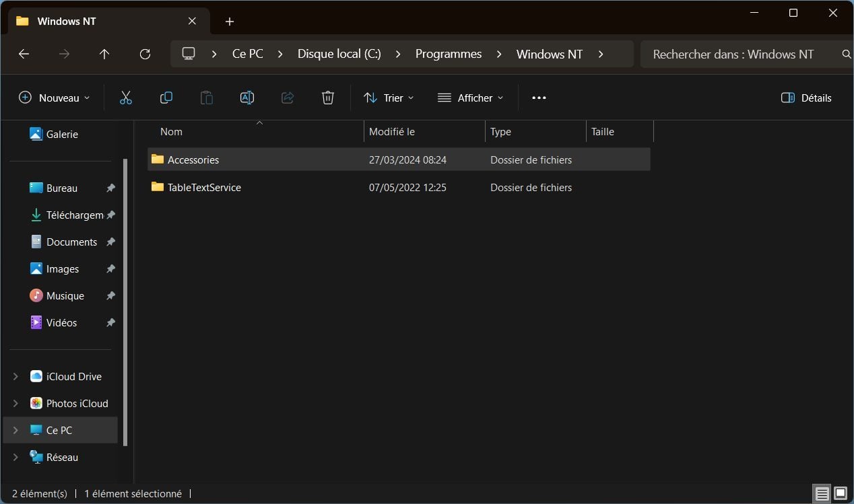Click the pin icon beside Téléchargements
The image size is (854, 504).
click(110, 215)
